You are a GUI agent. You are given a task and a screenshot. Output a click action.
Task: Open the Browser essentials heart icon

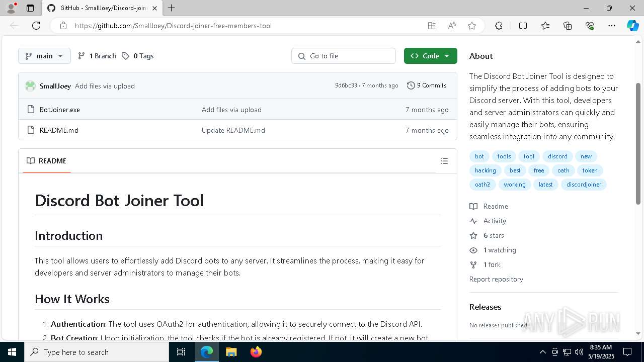[x=590, y=26]
